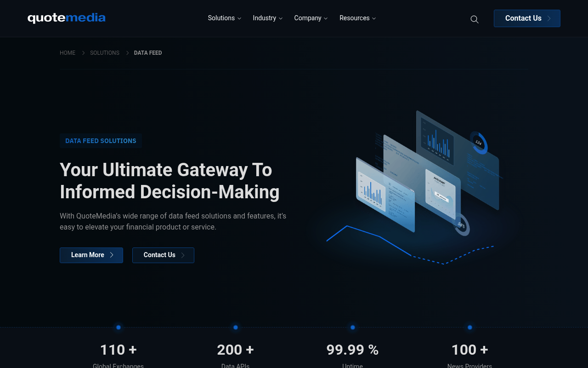Click the headline Your Ultimate Gateway
This screenshot has width=588, height=368.
tap(170, 181)
